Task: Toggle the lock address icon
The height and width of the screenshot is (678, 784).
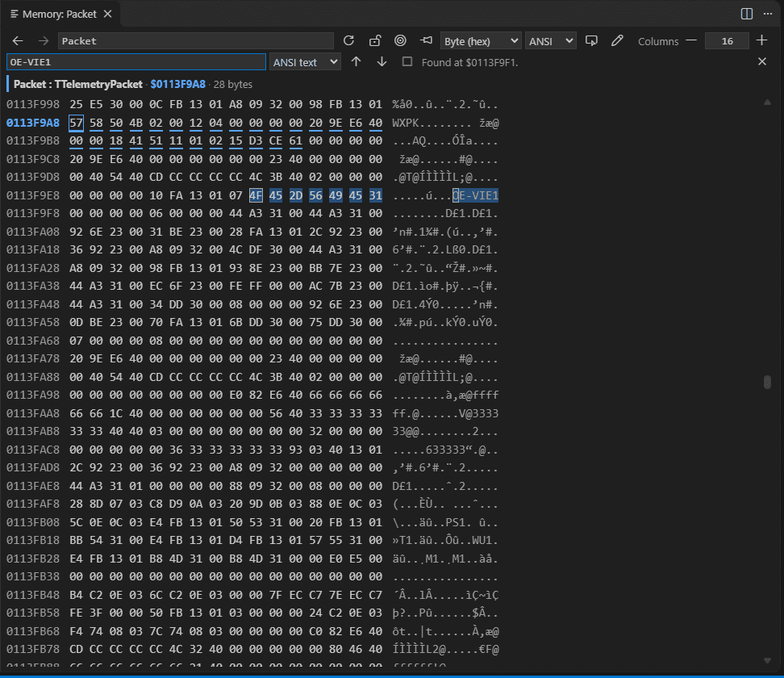Action: pyautogui.click(x=375, y=41)
